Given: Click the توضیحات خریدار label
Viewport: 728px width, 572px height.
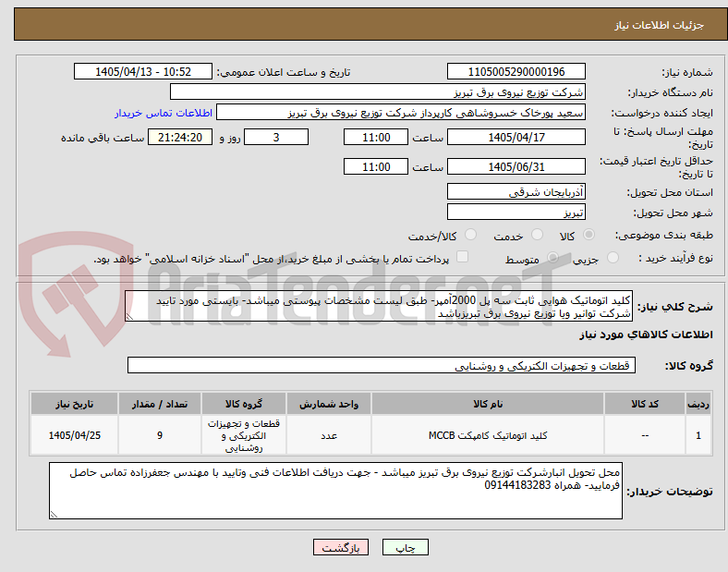Looking at the screenshot, I should [x=670, y=492].
